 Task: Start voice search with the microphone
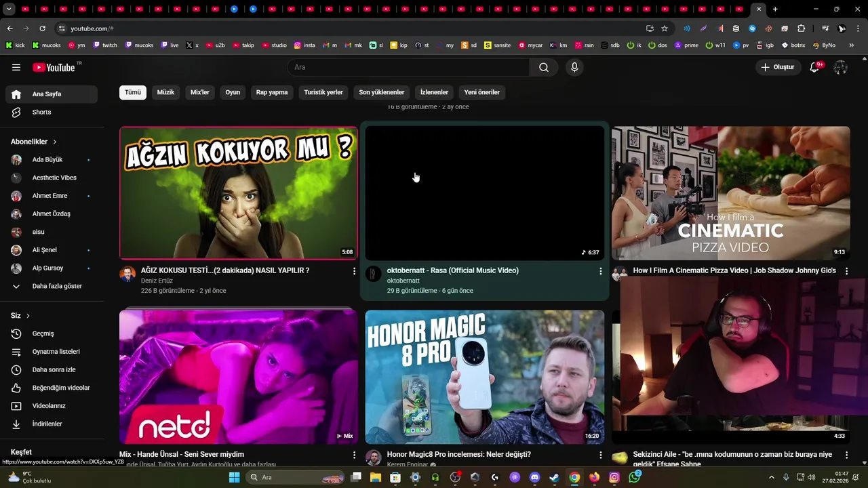574,67
